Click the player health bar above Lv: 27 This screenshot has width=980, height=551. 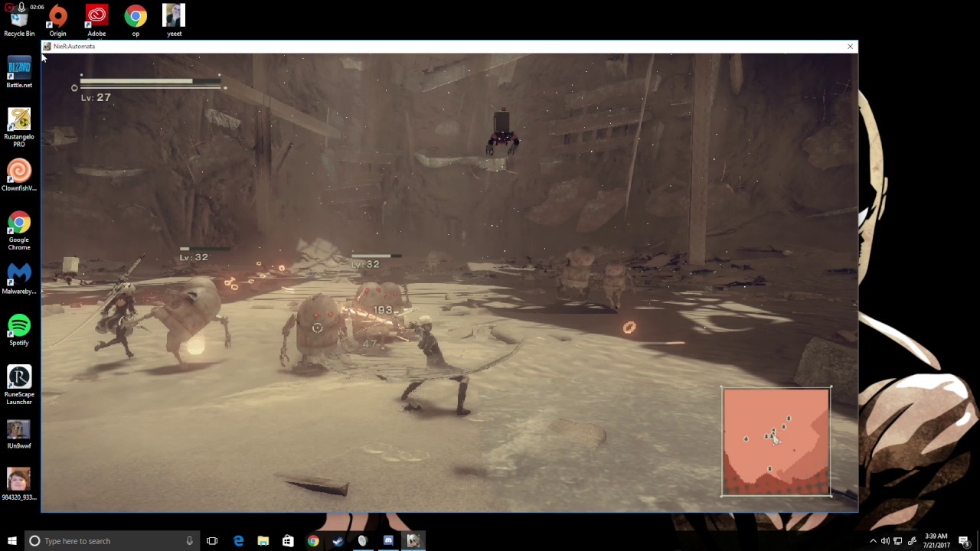(x=152, y=81)
